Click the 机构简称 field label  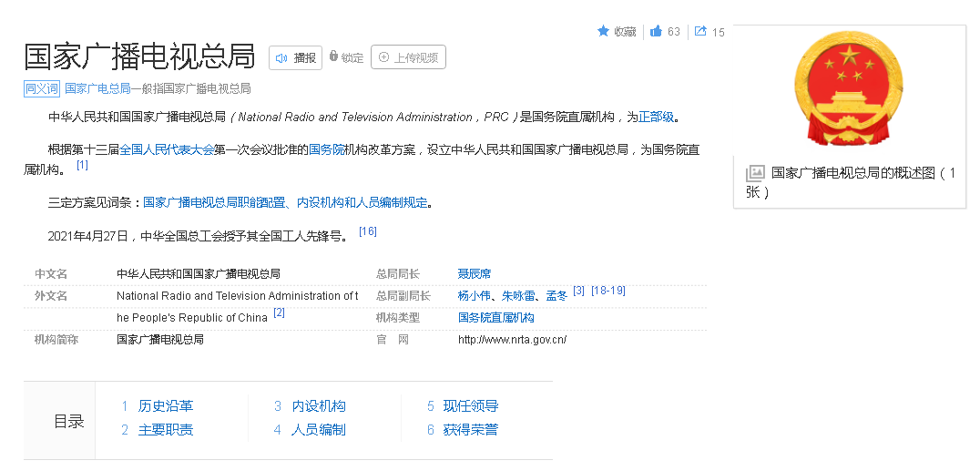56,340
